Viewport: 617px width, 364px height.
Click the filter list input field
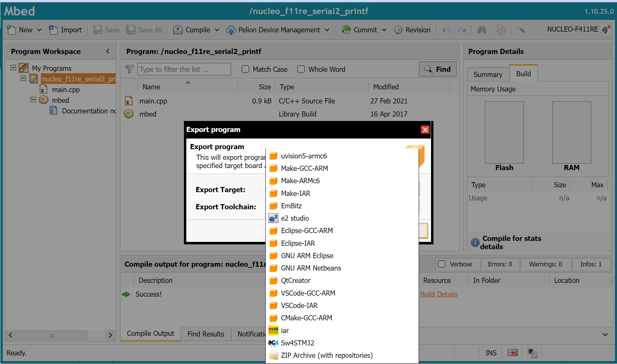tap(184, 69)
